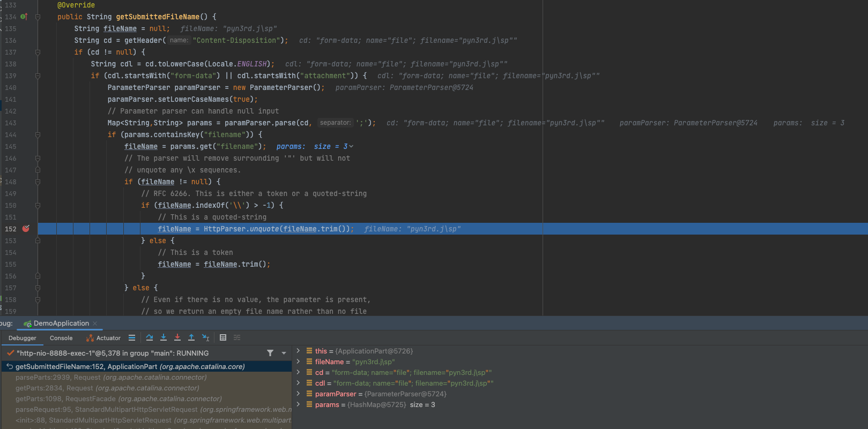Expand the cdl variable node

tap(299, 383)
